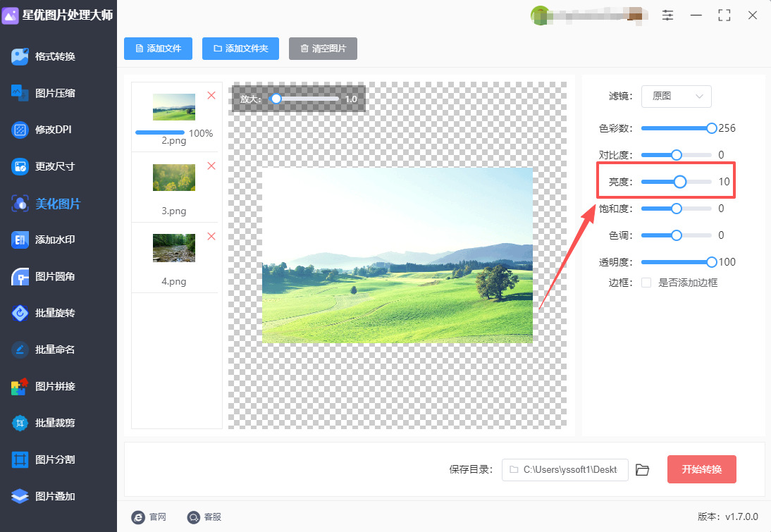Click the 饱和度 slider handle
Viewport: 771px width, 532px height.
click(x=677, y=209)
